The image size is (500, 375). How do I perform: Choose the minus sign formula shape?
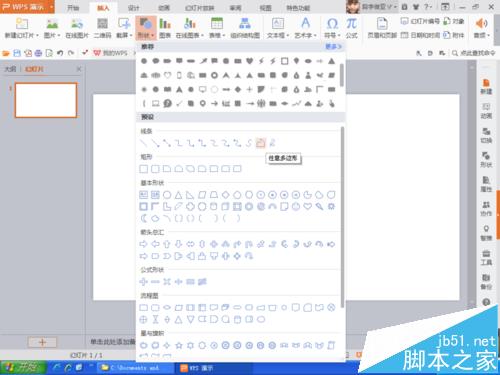(155, 282)
